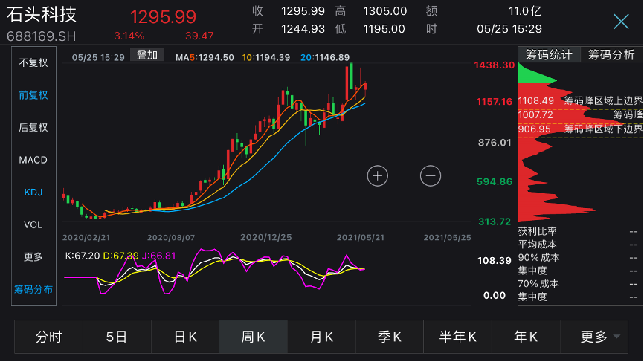The height and width of the screenshot is (362, 644).
Task: Close the chart view with X icon
Action: 621,22
